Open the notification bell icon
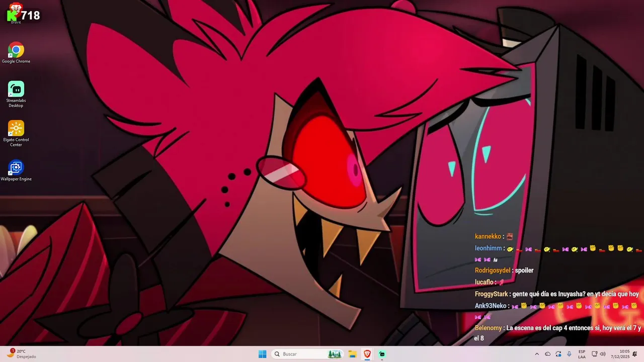 (x=635, y=354)
